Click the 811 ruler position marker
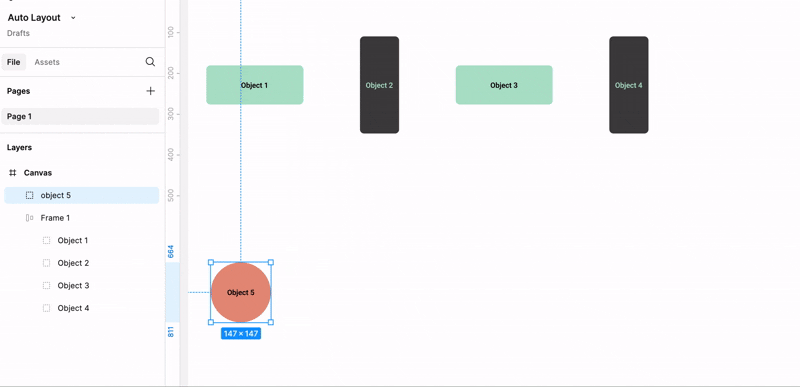 (x=171, y=331)
